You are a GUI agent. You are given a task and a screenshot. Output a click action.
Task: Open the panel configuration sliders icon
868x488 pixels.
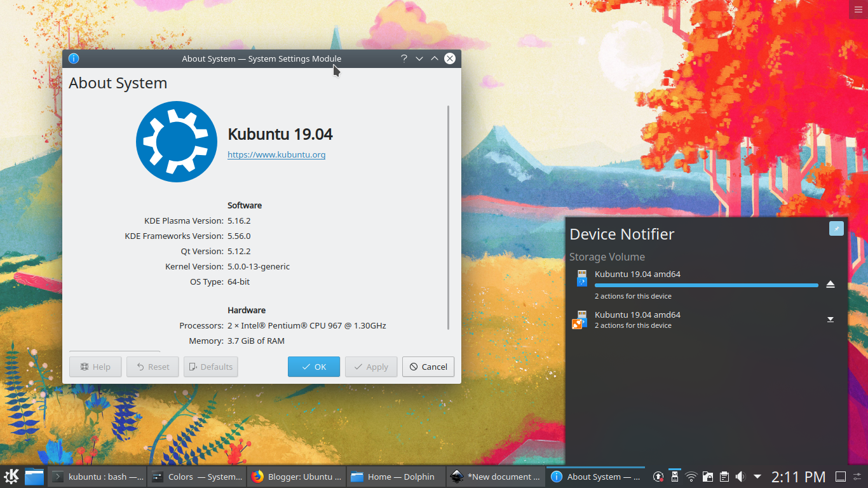click(x=858, y=477)
